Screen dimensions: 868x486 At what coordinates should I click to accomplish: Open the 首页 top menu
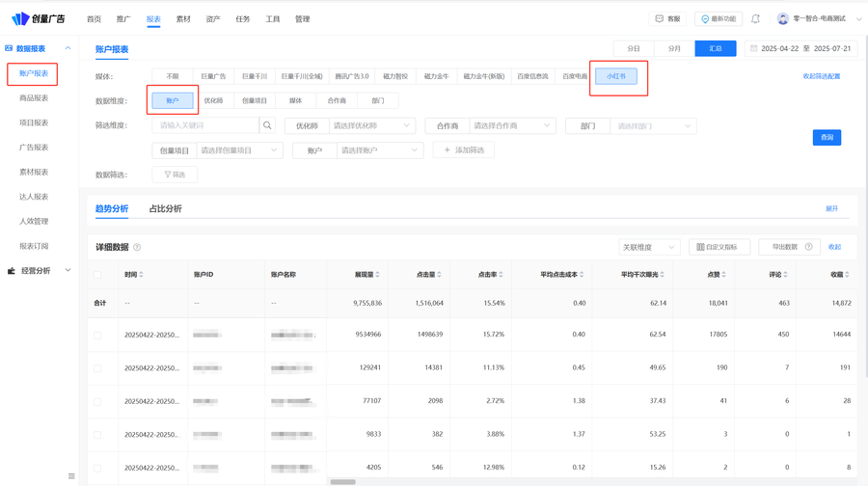point(95,19)
